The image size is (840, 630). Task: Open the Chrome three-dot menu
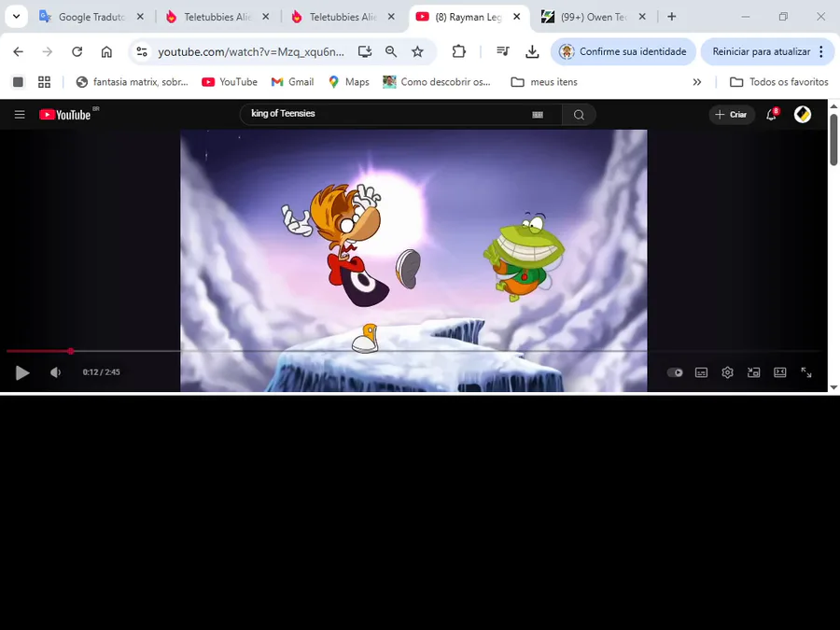click(821, 51)
